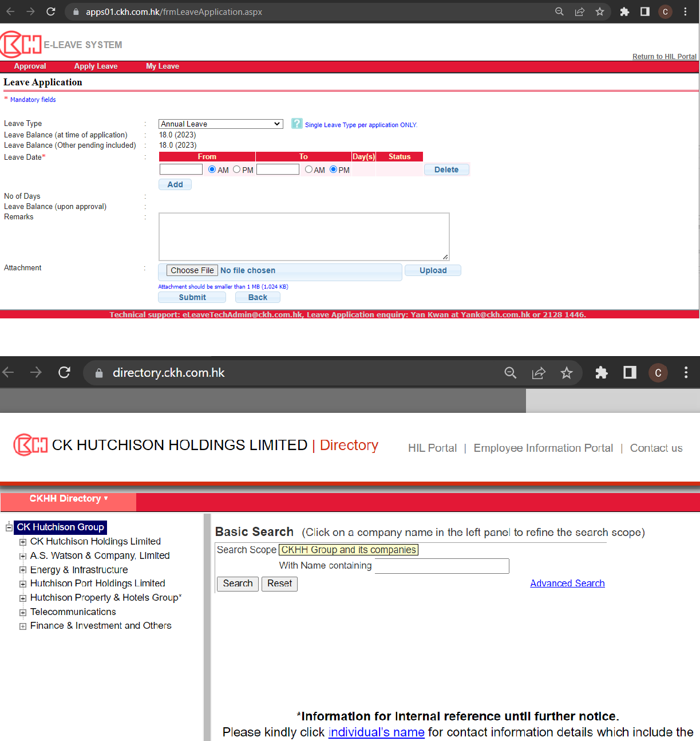The height and width of the screenshot is (741, 700).
Task: Click the CK Hutchison Holdings logo in the directory header
Action: click(x=30, y=445)
